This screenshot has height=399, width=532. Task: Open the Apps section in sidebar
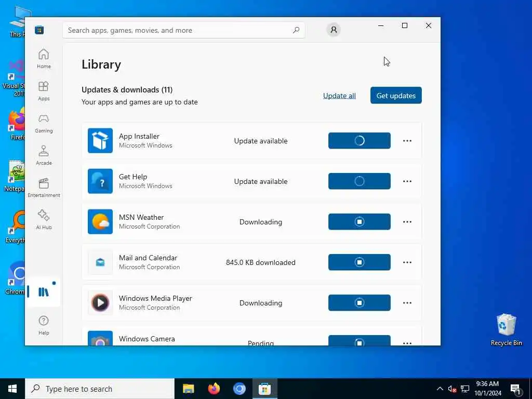pos(44,91)
